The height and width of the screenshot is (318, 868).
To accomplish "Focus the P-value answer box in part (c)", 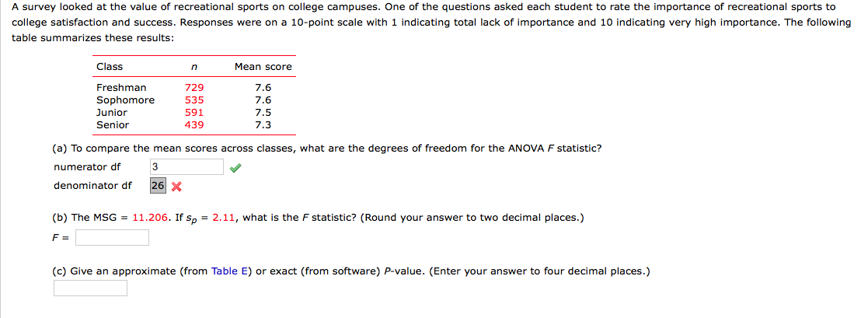I will tap(90, 288).
